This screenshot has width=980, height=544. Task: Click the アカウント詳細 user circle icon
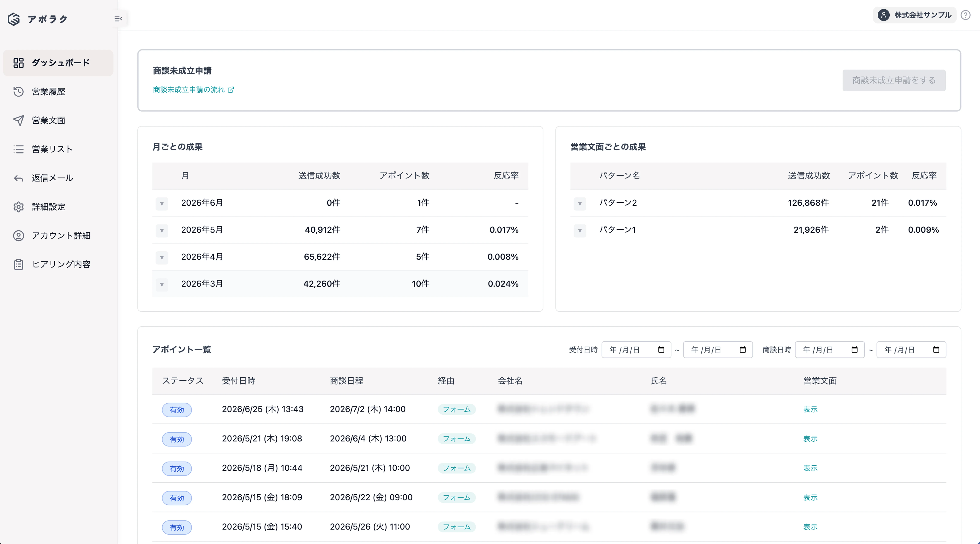(19, 236)
